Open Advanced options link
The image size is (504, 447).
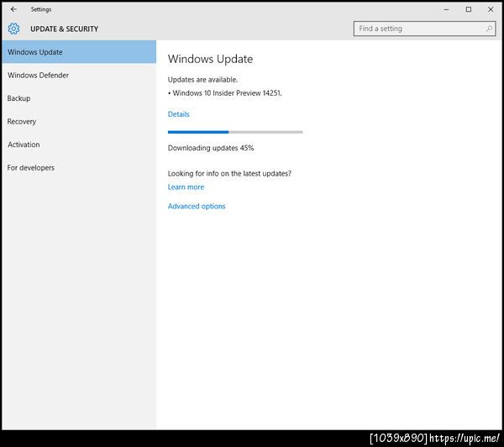[x=197, y=206]
